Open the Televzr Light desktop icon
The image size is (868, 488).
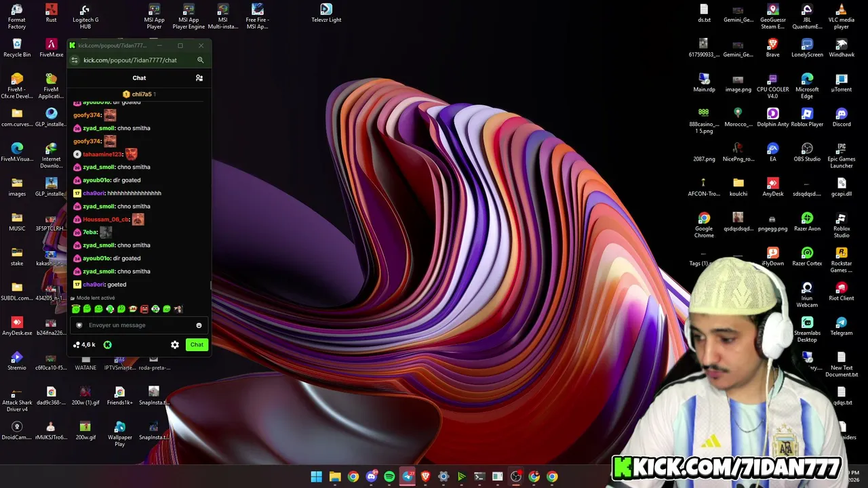pyautogui.click(x=326, y=13)
